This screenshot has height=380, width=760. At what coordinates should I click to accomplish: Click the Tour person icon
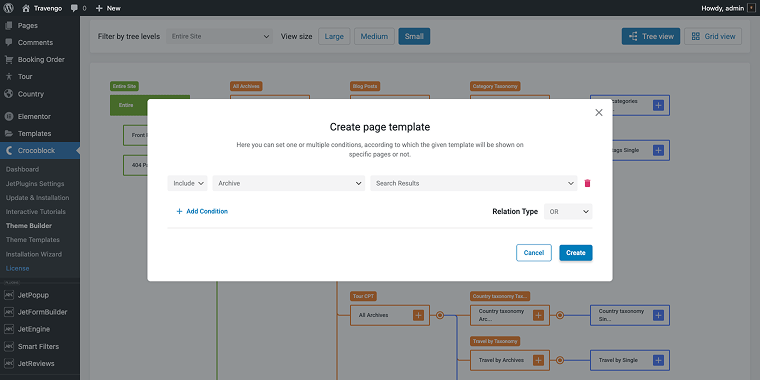pyautogui.click(x=9, y=77)
